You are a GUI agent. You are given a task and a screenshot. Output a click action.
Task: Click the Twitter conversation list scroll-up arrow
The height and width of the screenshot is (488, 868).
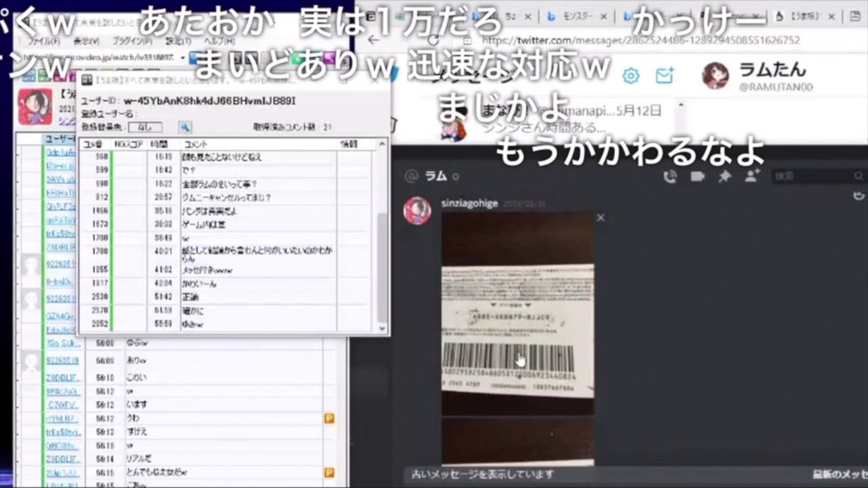tap(681, 105)
